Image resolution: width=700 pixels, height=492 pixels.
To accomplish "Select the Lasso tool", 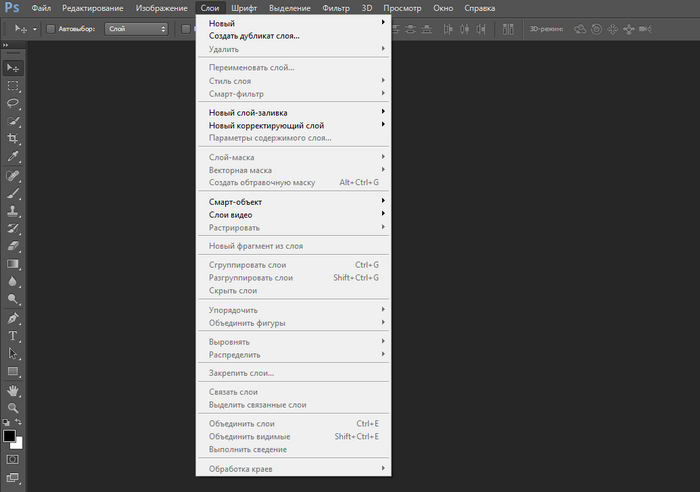I will [13, 103].
